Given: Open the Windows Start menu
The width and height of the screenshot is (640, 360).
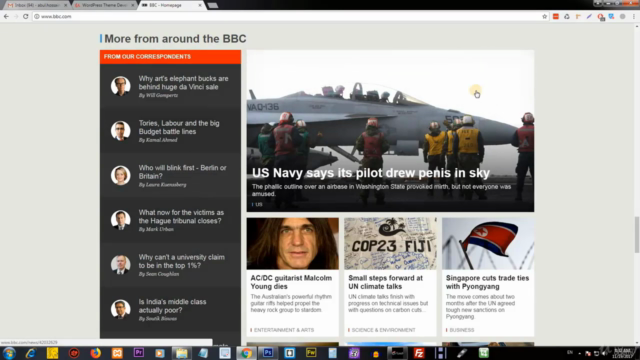Looking at the screenshot, I should point(9,353).
